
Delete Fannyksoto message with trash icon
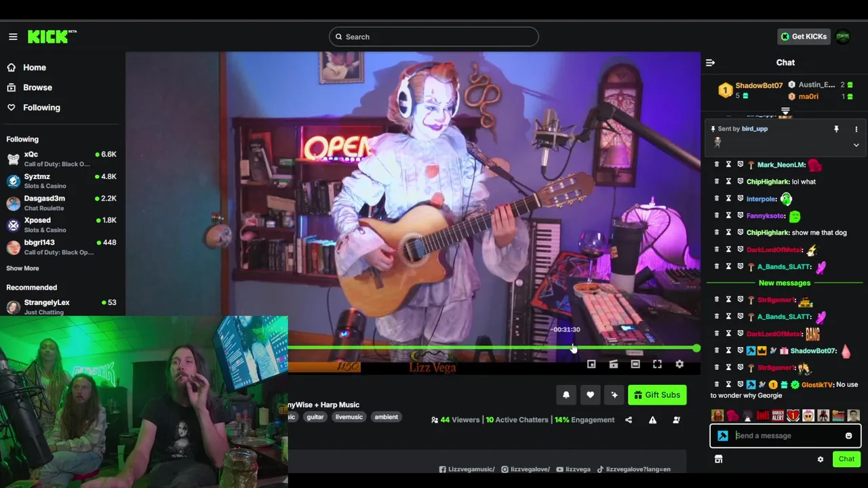pyautogui.click(x=717, y=216)
